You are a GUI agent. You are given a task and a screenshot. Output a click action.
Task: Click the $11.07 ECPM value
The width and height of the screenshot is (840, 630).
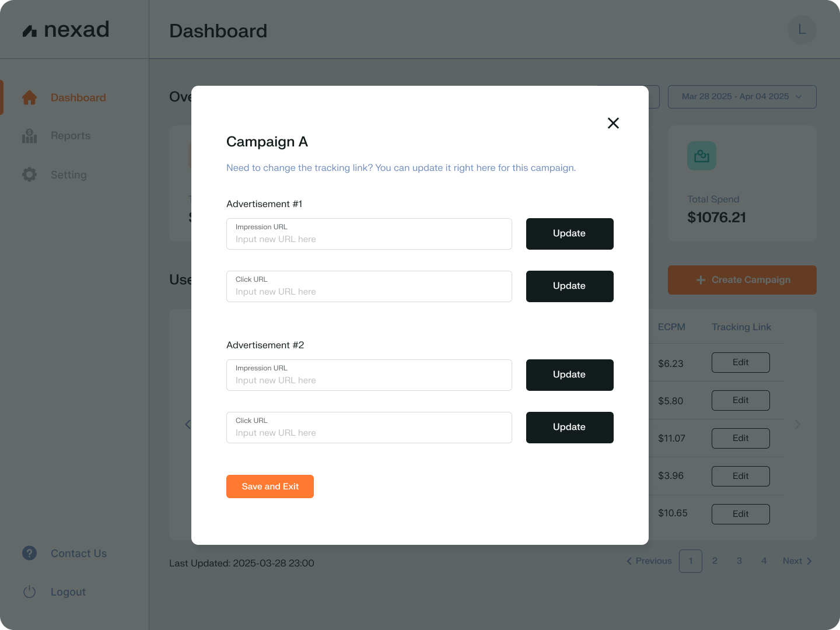[x=671, y=439]
